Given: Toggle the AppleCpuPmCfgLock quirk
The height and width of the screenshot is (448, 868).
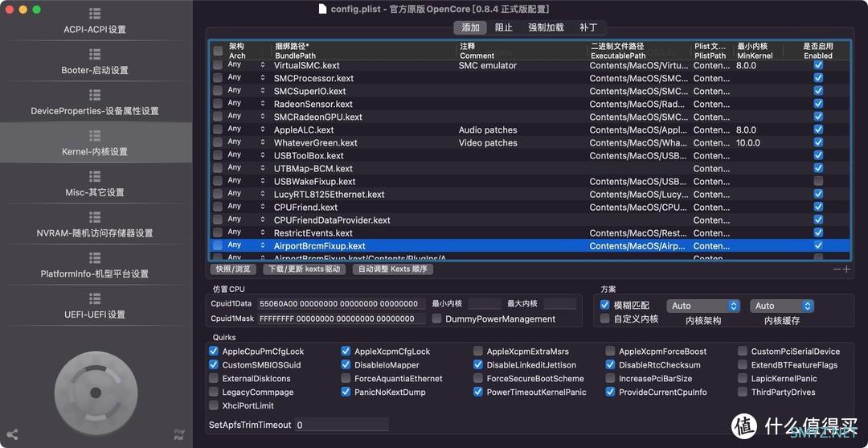Looking at the screenshot, I should [214, 351].
